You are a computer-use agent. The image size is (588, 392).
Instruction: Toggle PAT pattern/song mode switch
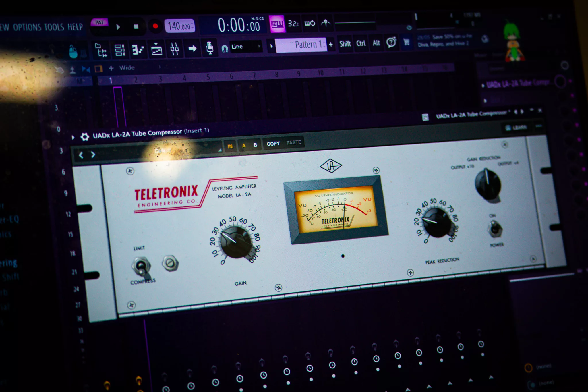(99, 23)
